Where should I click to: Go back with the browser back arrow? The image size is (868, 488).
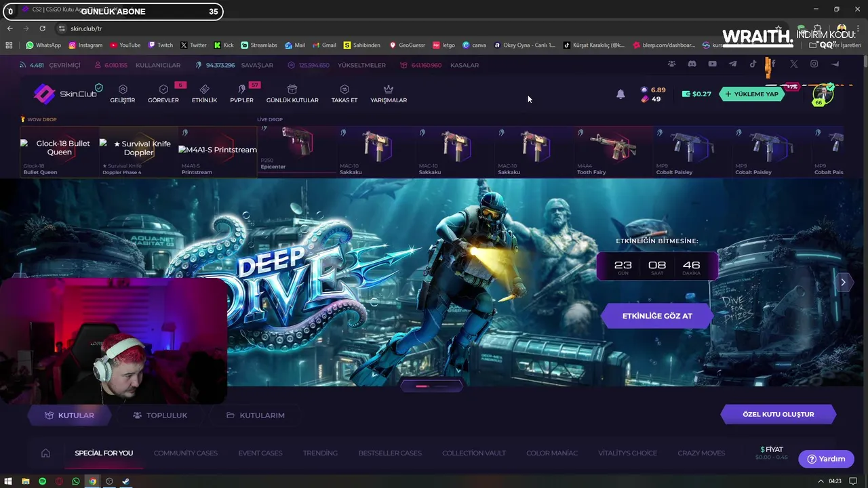(9, 28)
